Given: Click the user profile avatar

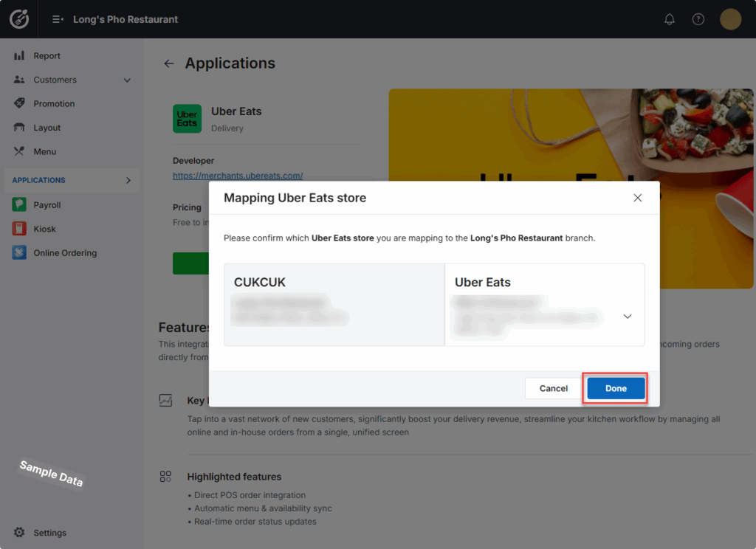Looking at the screenshot, I should [730, 19].
